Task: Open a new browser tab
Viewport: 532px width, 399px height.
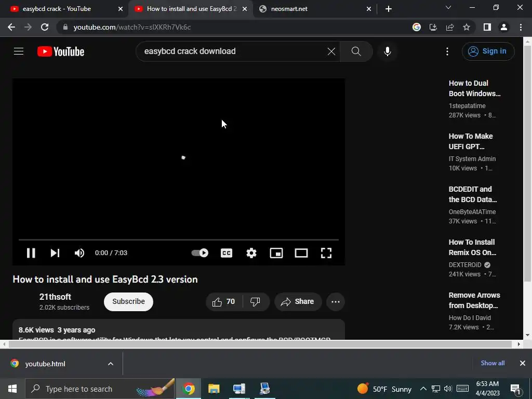Action: click(x=389, y=9)
